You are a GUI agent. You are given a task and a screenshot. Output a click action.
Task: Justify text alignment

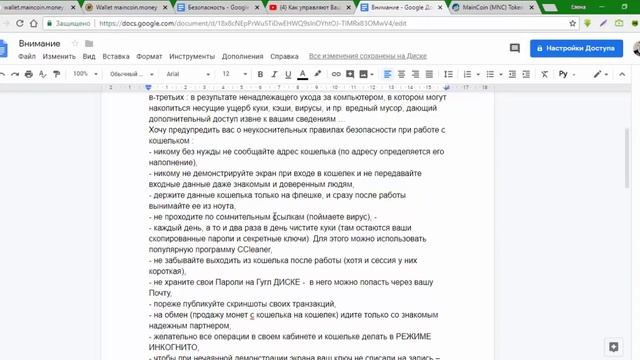coord(429,74)
